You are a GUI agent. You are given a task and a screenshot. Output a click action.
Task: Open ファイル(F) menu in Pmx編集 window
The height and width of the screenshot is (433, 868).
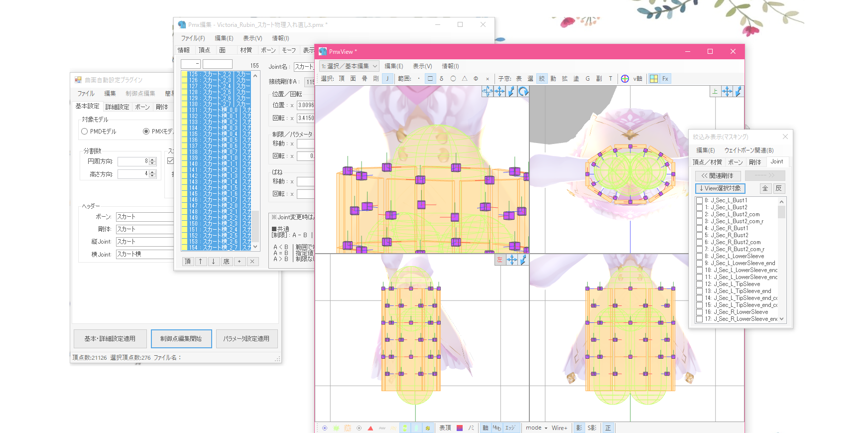pyautogui.click(x=193, y=38)
